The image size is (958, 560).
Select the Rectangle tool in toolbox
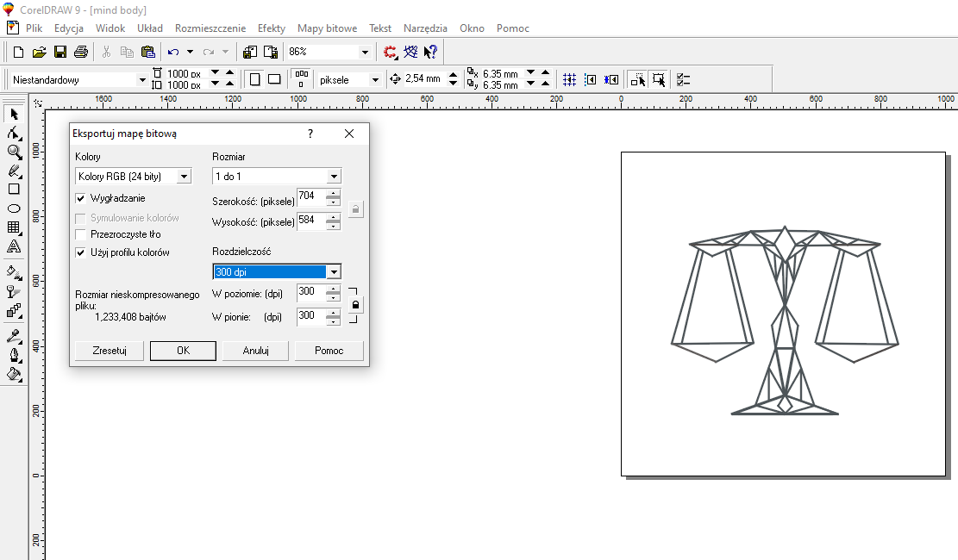tap(14, 189)
